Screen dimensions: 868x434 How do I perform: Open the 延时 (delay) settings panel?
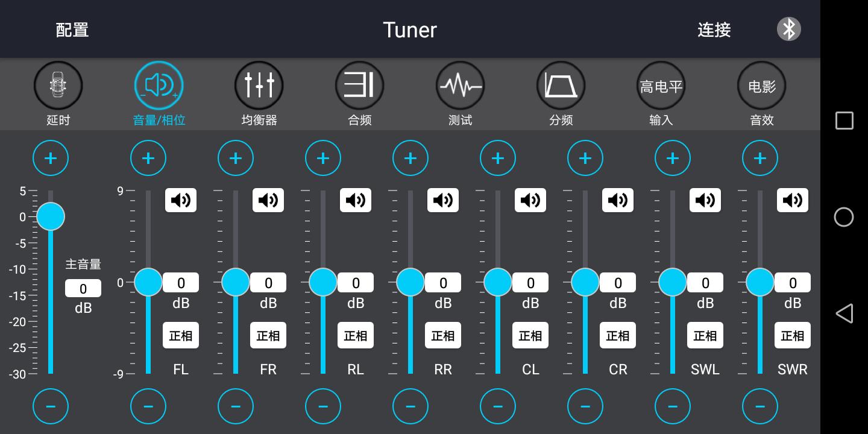[58, 93]
